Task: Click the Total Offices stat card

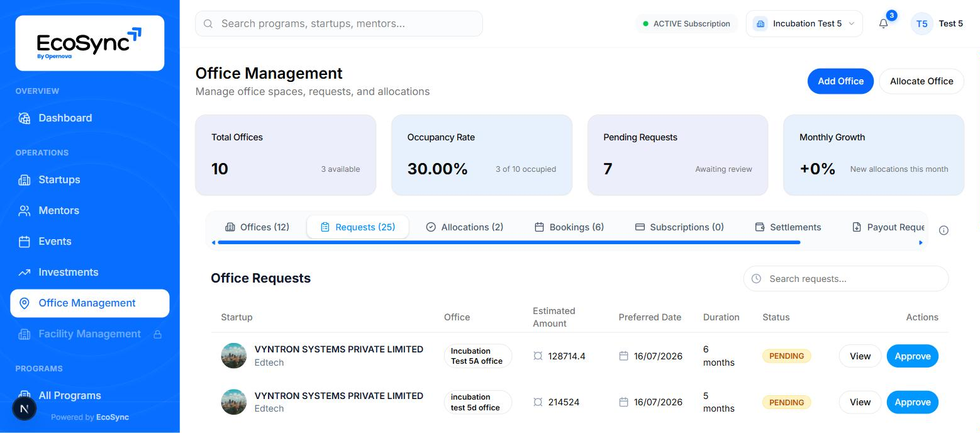Action: tap(286, 155)
